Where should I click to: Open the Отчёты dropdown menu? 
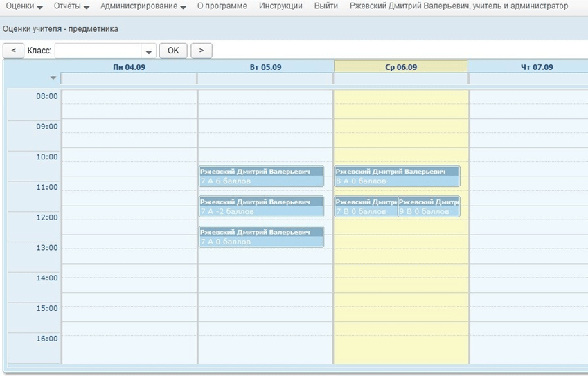[x=71, y=6]
